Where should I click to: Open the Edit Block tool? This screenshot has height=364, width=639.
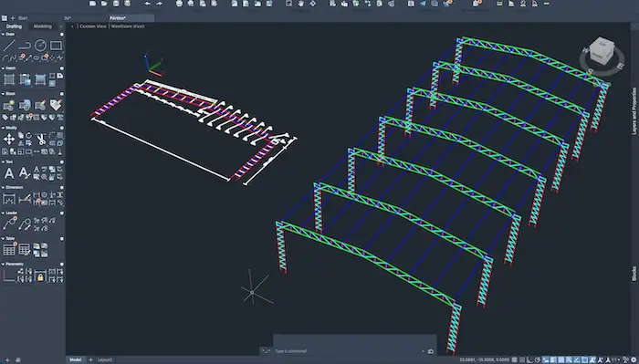tap(40, 105)
